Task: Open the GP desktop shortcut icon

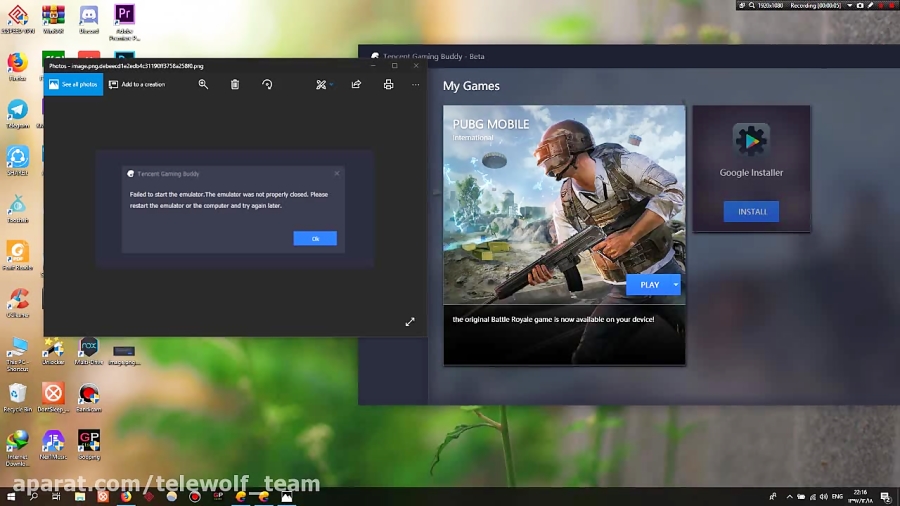Action: coord(89,445)
